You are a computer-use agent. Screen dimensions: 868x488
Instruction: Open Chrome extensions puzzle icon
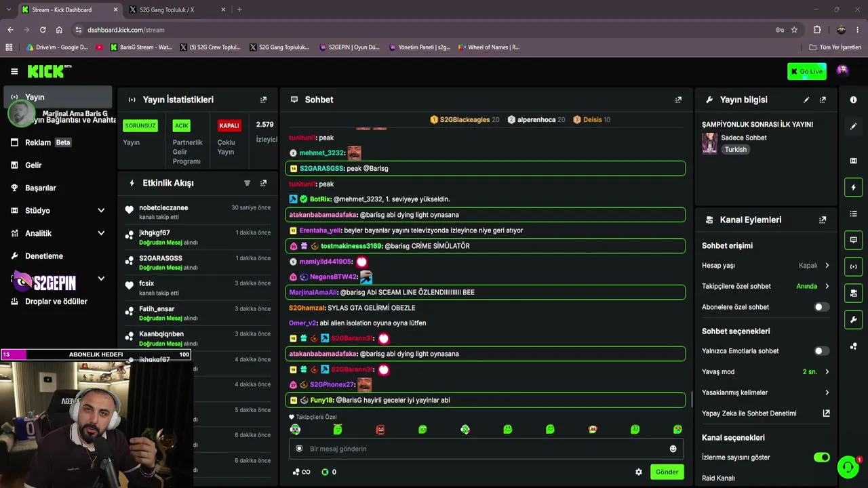point(816,30)
